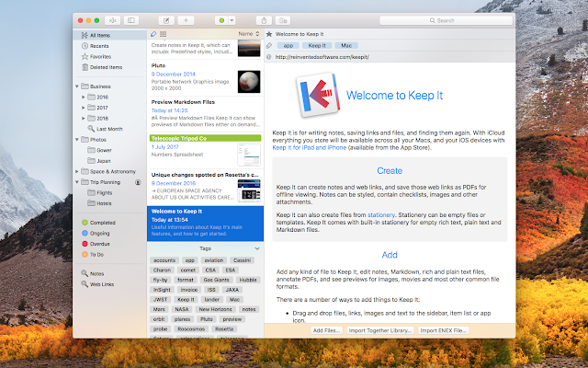Click the stationery link
This screenshot has width=588, height=368.
(381, 214)
